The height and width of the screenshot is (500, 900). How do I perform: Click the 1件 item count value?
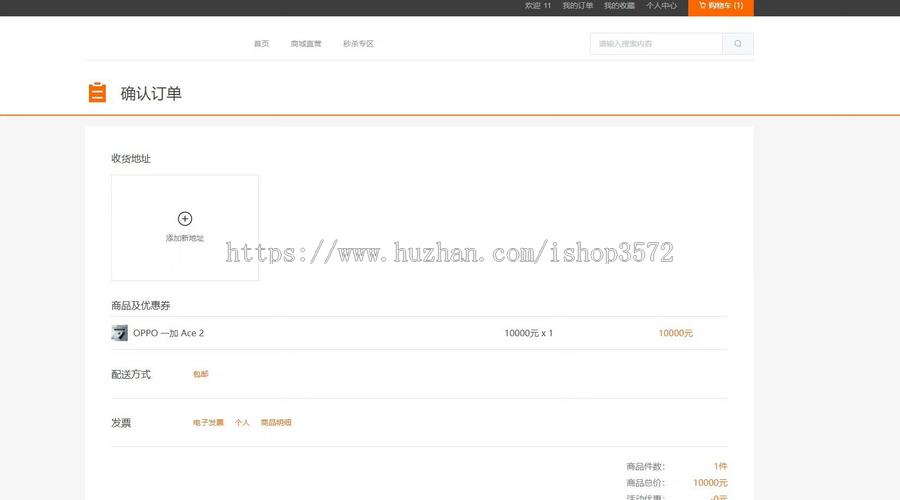(x=720, y=466)
